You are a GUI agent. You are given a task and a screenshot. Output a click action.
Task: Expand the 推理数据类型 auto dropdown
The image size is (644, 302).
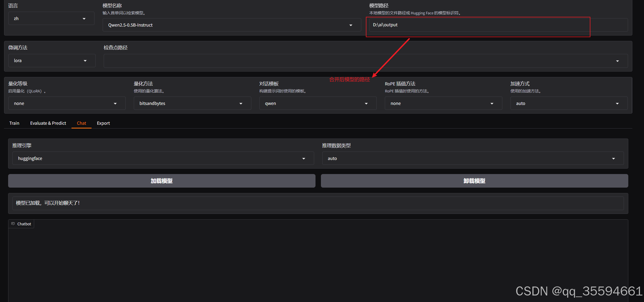click(473, 158)
